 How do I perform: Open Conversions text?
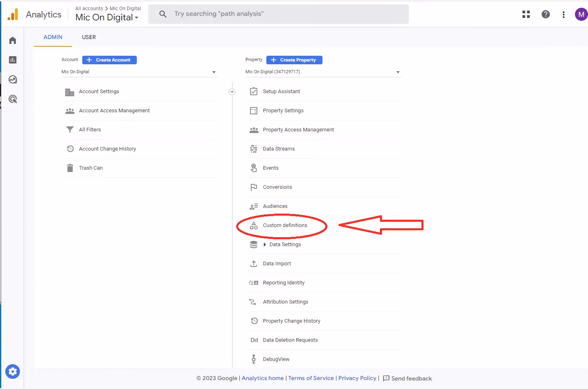[277, 187]
